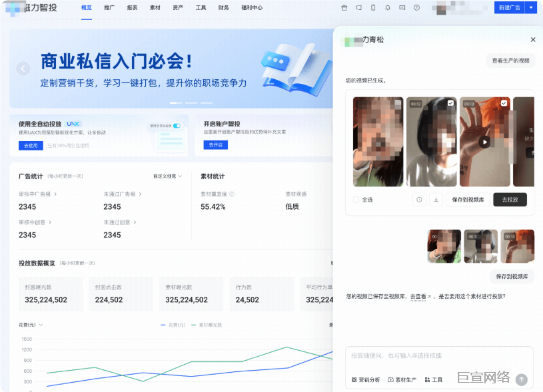Open the message chat icon in header

click(x=402, y=7)
